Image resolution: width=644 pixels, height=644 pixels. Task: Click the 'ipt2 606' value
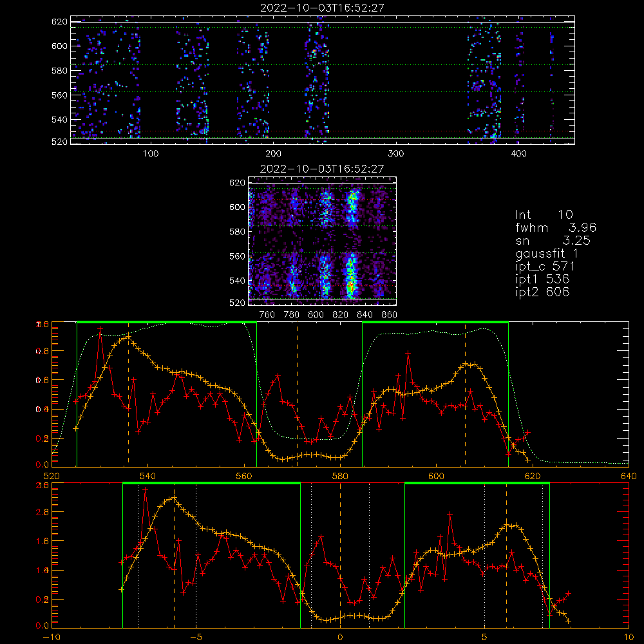[x=542, y=292]
